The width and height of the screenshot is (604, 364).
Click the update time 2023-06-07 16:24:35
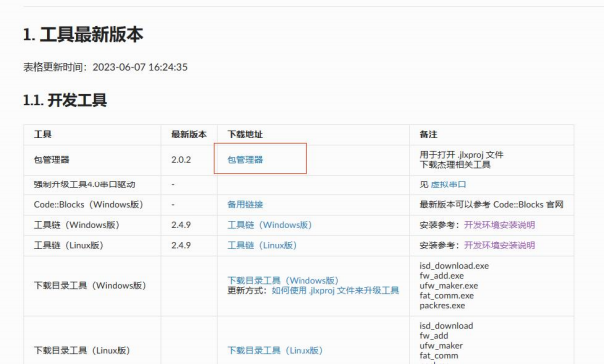click(x=140, y=67)
